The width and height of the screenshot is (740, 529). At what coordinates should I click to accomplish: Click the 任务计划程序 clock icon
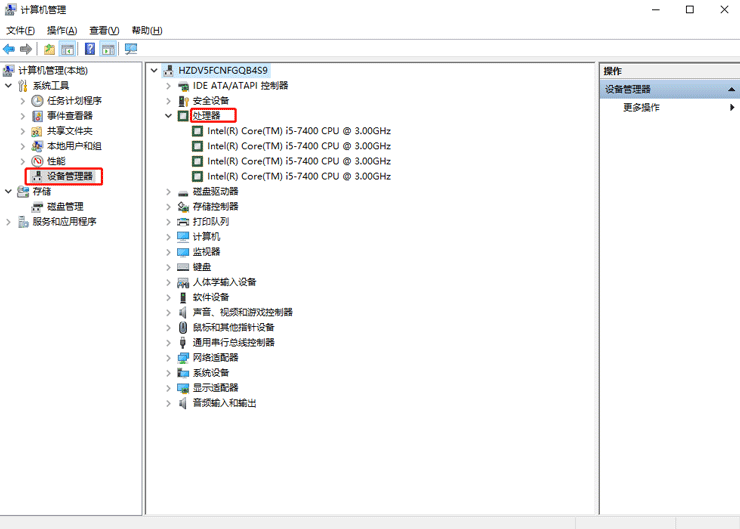tap(37, 101)
